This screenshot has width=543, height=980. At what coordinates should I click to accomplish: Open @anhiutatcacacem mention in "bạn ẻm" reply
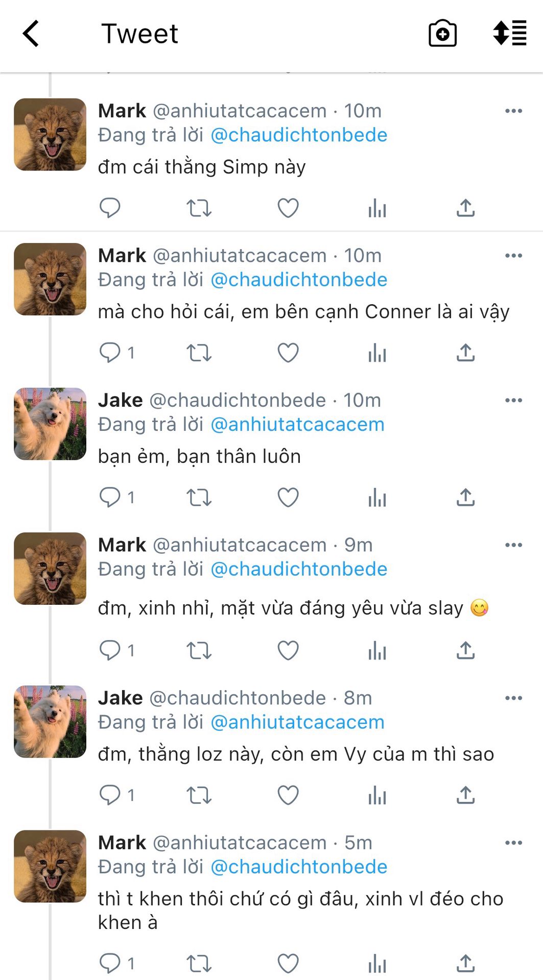297,425
